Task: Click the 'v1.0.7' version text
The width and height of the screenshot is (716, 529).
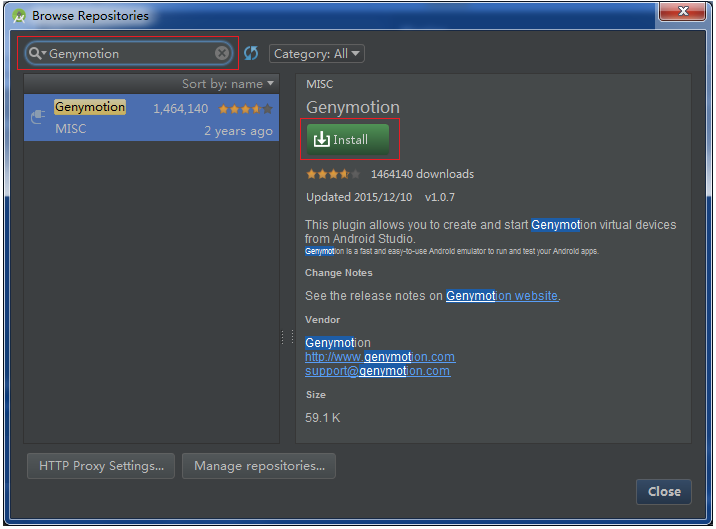Action: [439, 197]
